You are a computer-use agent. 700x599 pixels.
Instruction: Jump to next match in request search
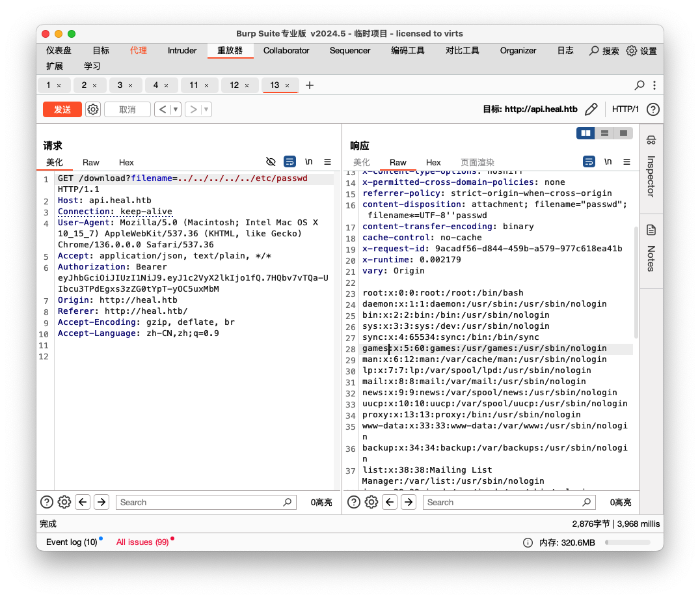coord(101,502)
